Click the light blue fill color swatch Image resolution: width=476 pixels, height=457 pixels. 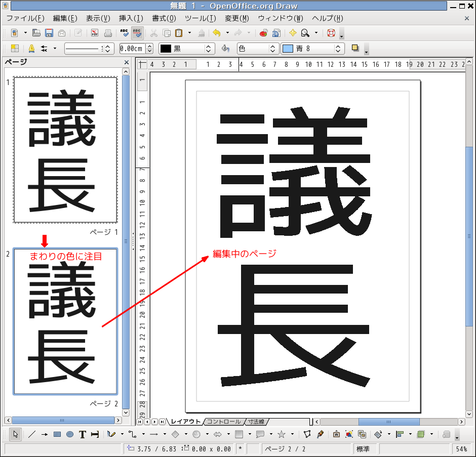click(x=288, y=49)
